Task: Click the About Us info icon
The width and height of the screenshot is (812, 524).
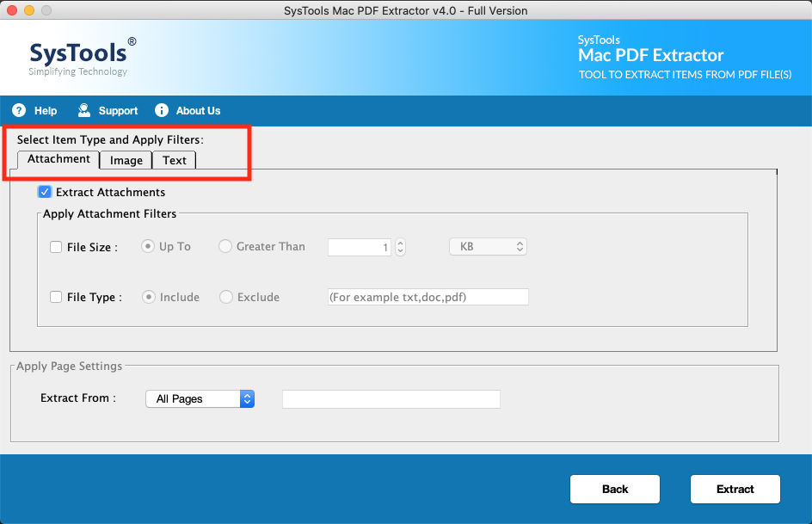Action: coord(162,110)
